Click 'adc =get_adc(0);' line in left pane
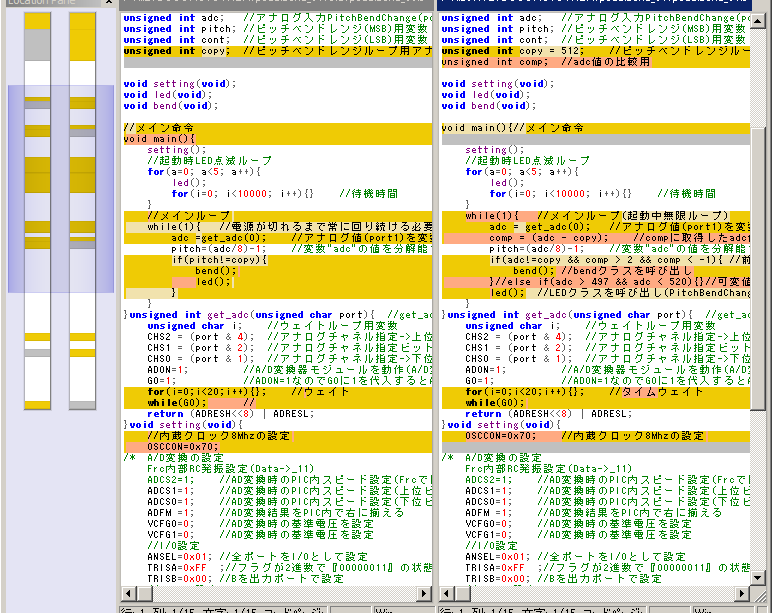 click(x=278, y=238)
